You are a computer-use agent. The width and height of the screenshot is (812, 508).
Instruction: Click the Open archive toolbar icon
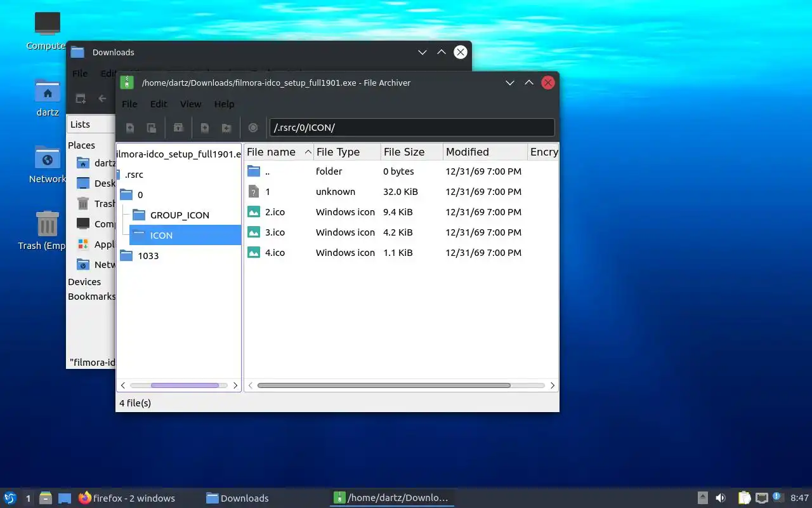click(x=152, y=128)
